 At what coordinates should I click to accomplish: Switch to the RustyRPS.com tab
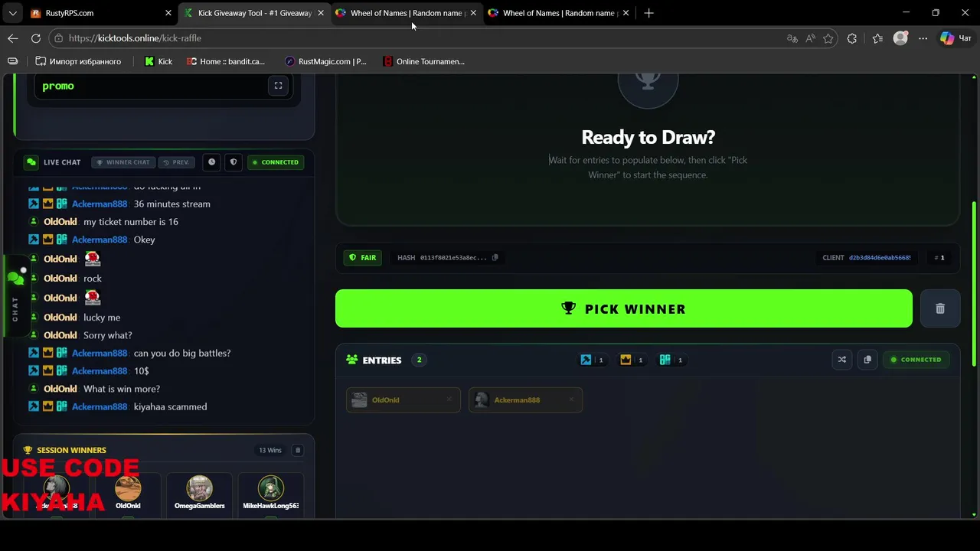coord(101,13)
